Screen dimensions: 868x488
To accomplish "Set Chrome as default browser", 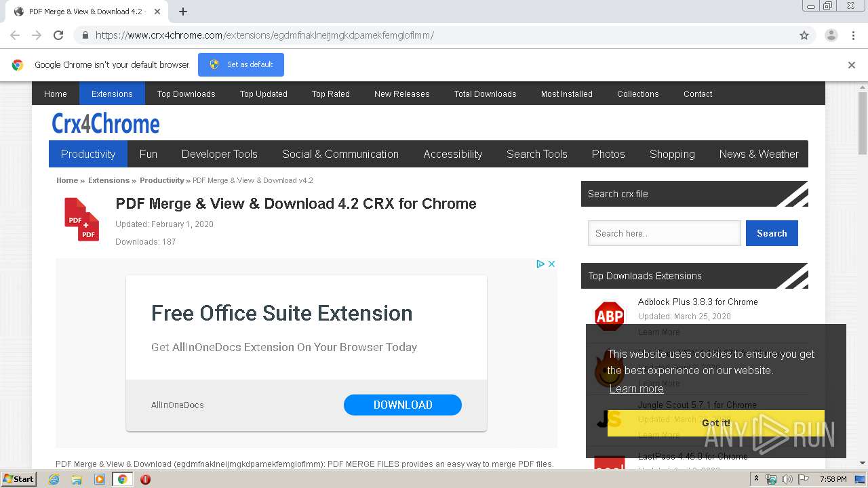I will tap(241, 64).
